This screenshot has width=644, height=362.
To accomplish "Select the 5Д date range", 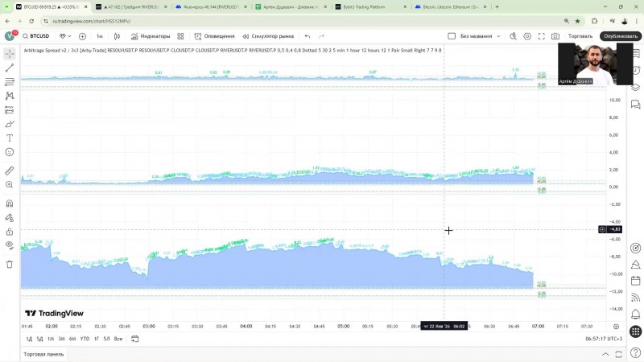I will point(39,339).
